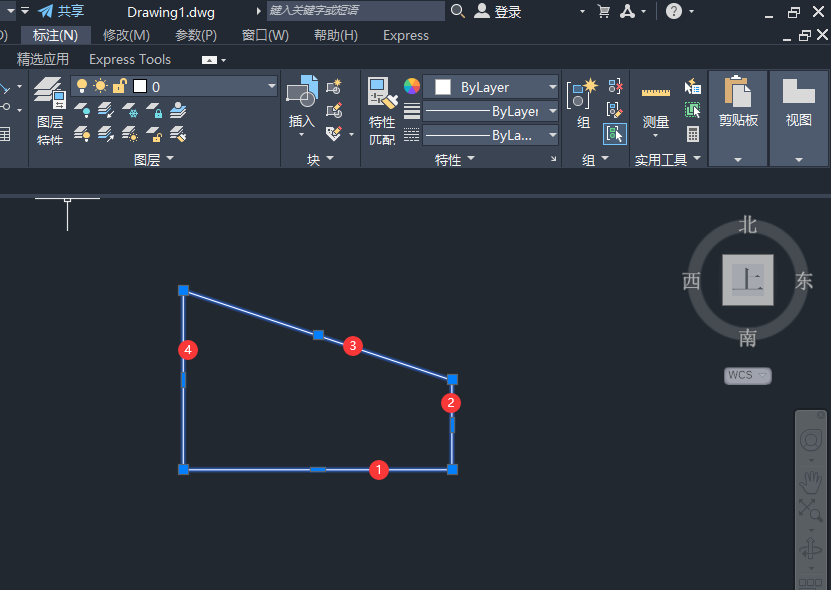Toggle layer 0 lock padlock
This screenshot has width=831, height=590.
[120, 86]
